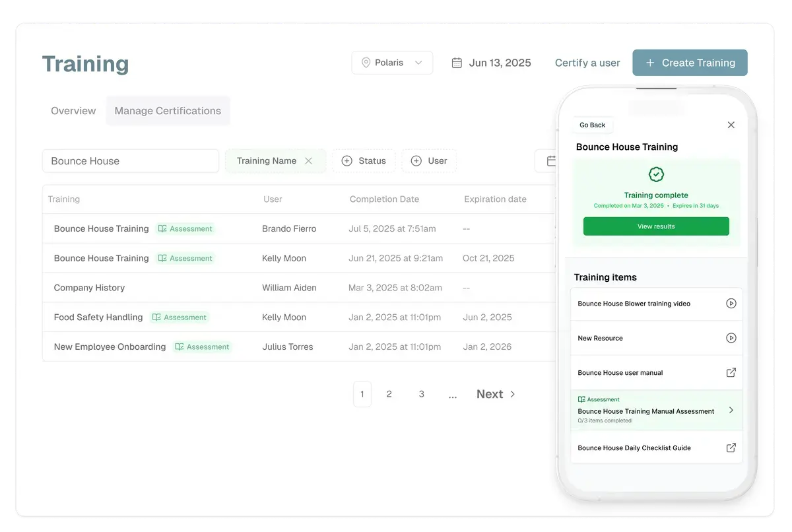The image size is (792, 532).
Task: Click the plus icon on Status filter
Action: click(346, 161)
